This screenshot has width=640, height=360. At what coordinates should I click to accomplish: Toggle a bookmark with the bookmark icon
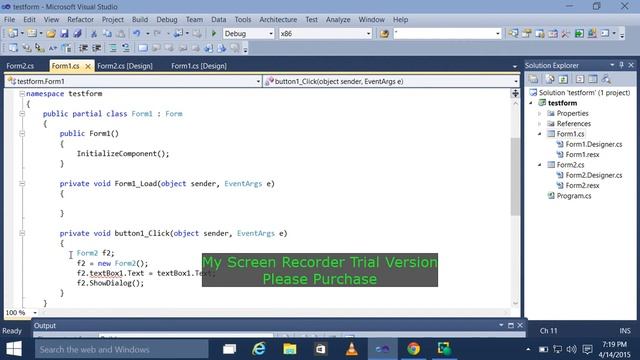pyautogui.click(x=143, y=48)
